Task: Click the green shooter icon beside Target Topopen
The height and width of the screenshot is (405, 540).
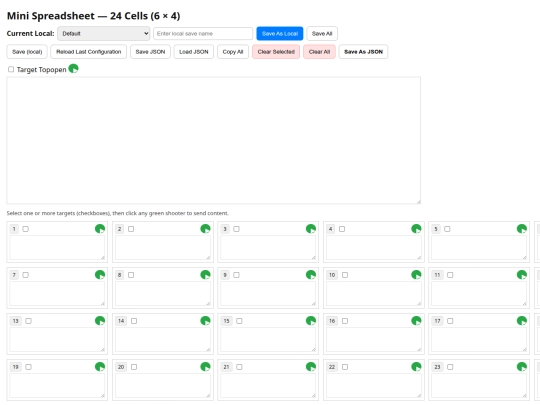Action: 73,69
